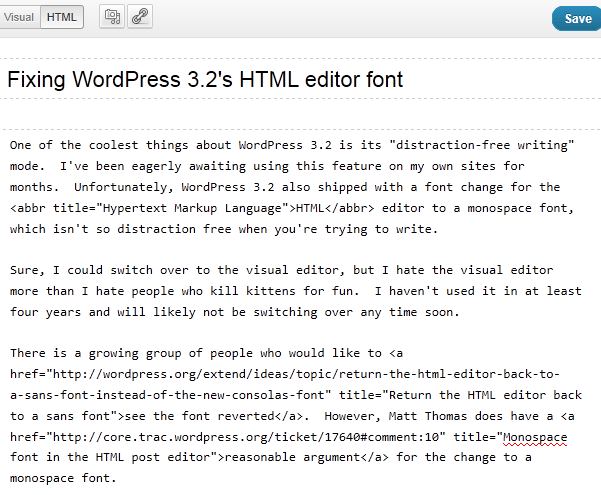Click the insert media icon
601x495 pixels.
tap(112, 16)
